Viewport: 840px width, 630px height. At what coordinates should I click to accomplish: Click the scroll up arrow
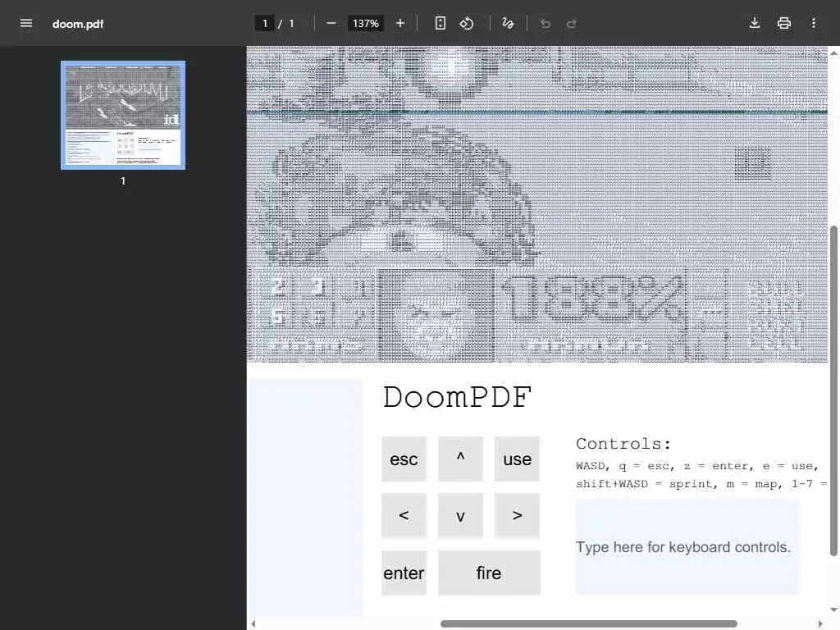[833, 53]
